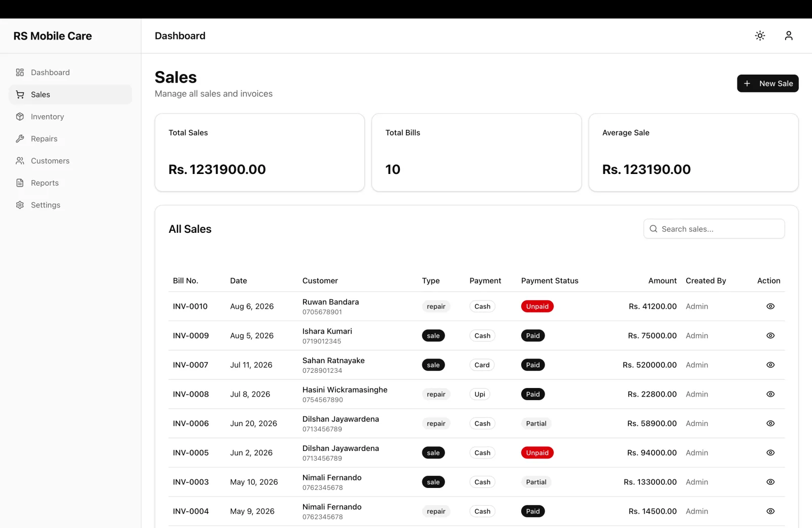This screenshot has width=812, height=528.
Task: Click the Repairs wrench icon
Action: (20, 138)
